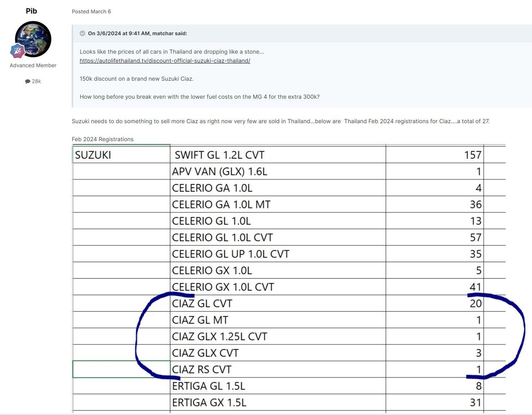Viewport: 532px width, 415px height.
Task: Select the APV VAN (GLX) 1.6L cell
Action: click(278, 171)
